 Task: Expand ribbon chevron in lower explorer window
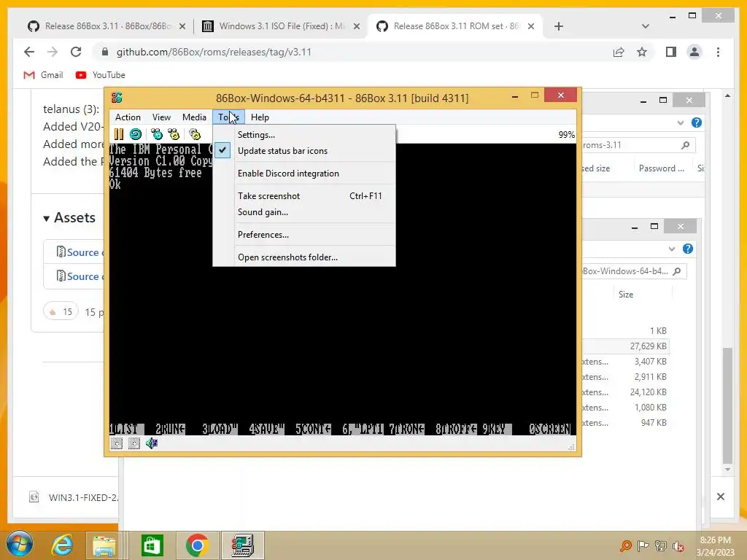click(672, 249)
